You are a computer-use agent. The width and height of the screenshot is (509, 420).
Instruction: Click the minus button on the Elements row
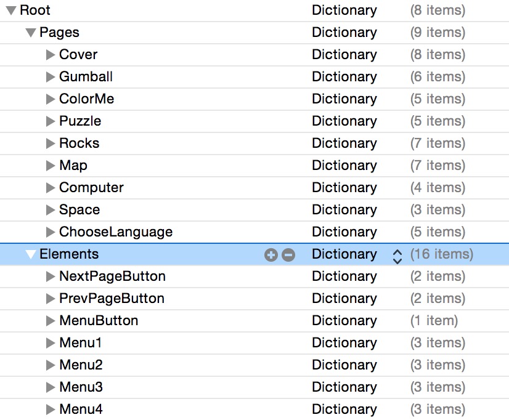(287, 254)
